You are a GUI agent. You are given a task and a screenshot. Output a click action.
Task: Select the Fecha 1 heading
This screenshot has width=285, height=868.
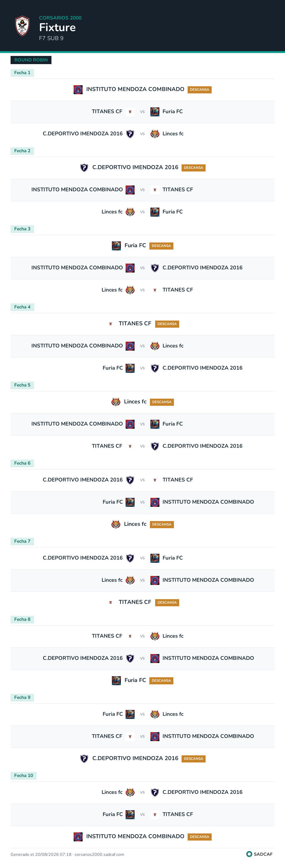pos(22,73)
